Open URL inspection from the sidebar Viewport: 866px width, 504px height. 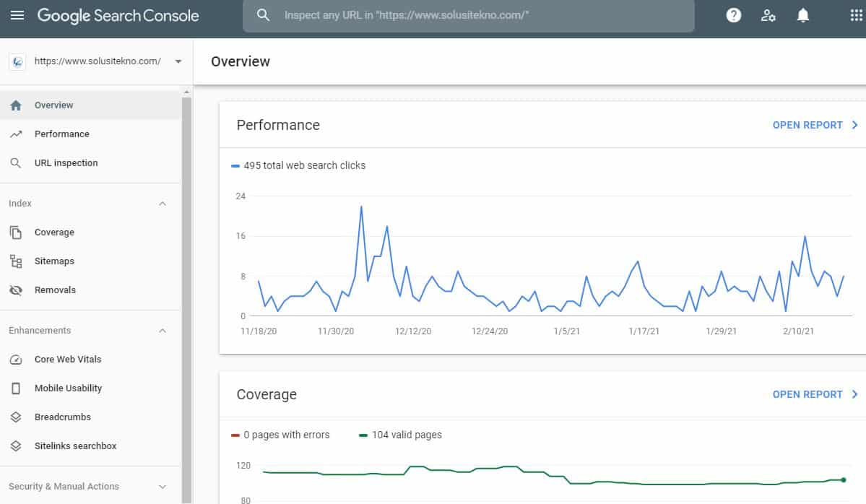(x=90, y=163)
